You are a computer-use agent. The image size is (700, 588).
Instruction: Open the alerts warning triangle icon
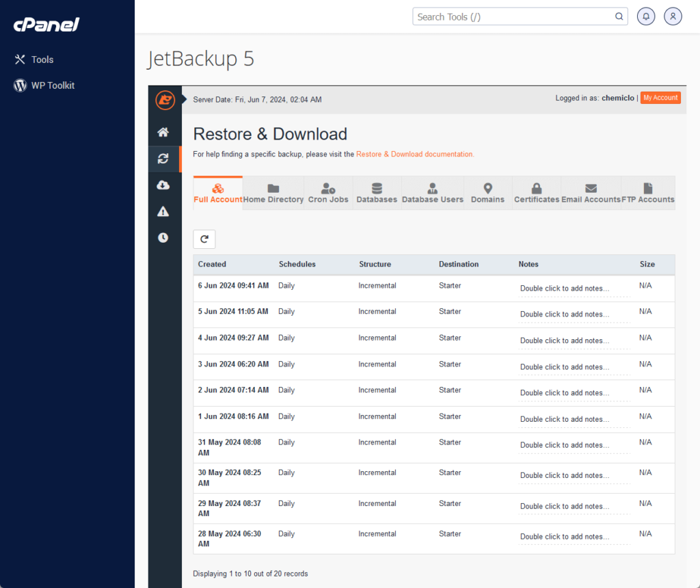(x=163, y=211)
